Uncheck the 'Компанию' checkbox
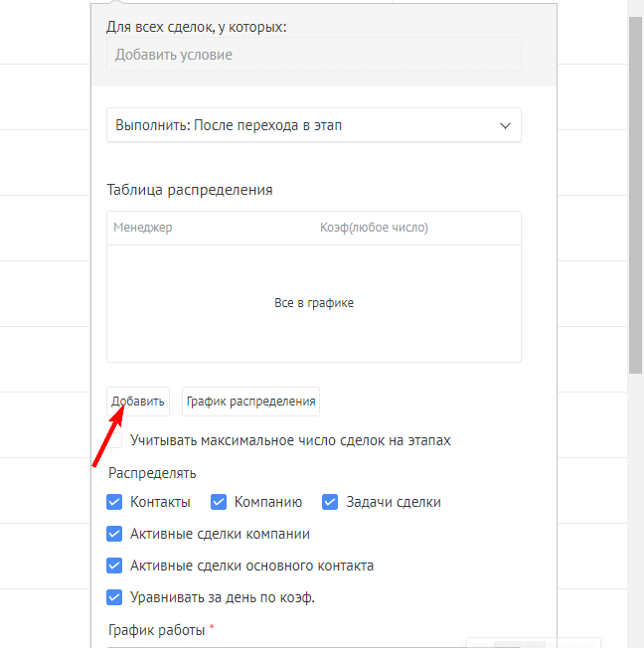Image resolution: width=644 pixels, height=648 pixels. click(218, 502)
